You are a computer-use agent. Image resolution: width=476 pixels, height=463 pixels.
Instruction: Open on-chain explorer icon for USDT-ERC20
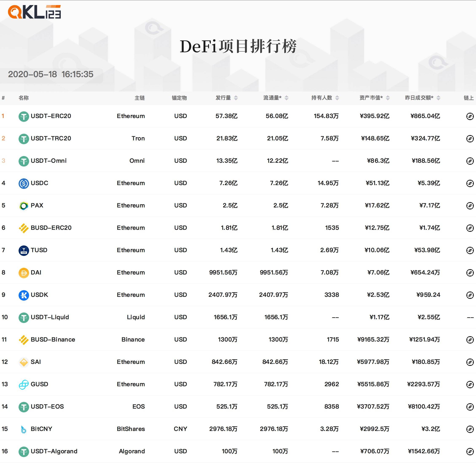470,116
